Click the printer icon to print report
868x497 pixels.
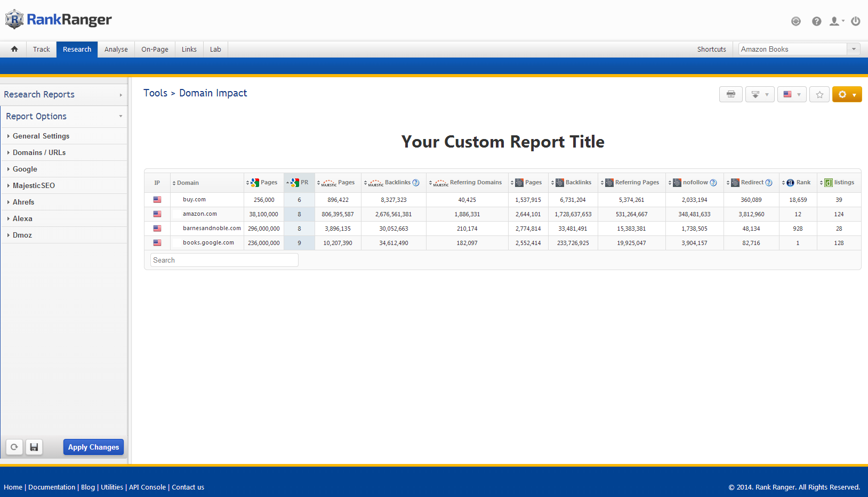click(x=730, y=94)
